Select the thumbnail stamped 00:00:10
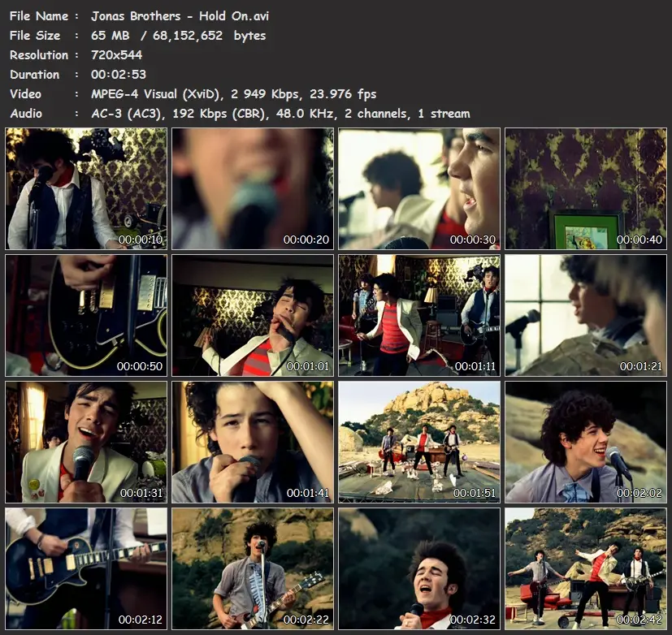Viewport: 672px width, 635px height. pyautogui.click(x=86, y=189)
